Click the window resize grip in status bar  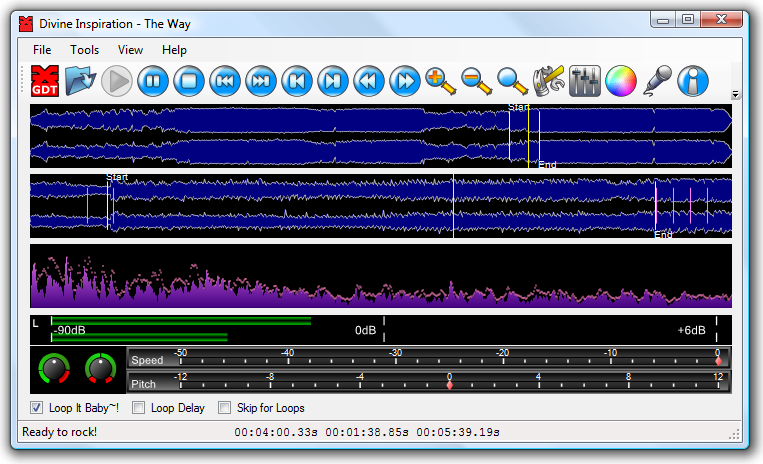point(734,434)
